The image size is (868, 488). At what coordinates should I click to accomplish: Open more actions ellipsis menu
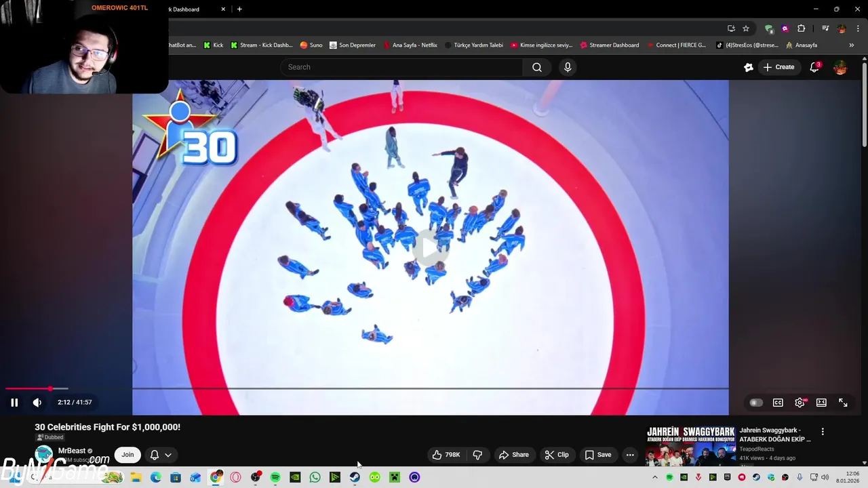pyautogui.click(x=630, y=455)
